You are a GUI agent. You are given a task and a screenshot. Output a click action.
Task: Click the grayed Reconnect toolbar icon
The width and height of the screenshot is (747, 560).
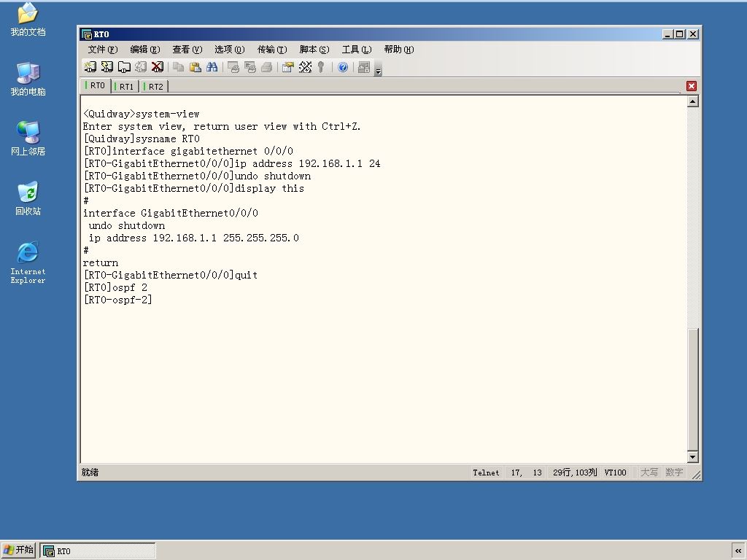coord(141,67)
